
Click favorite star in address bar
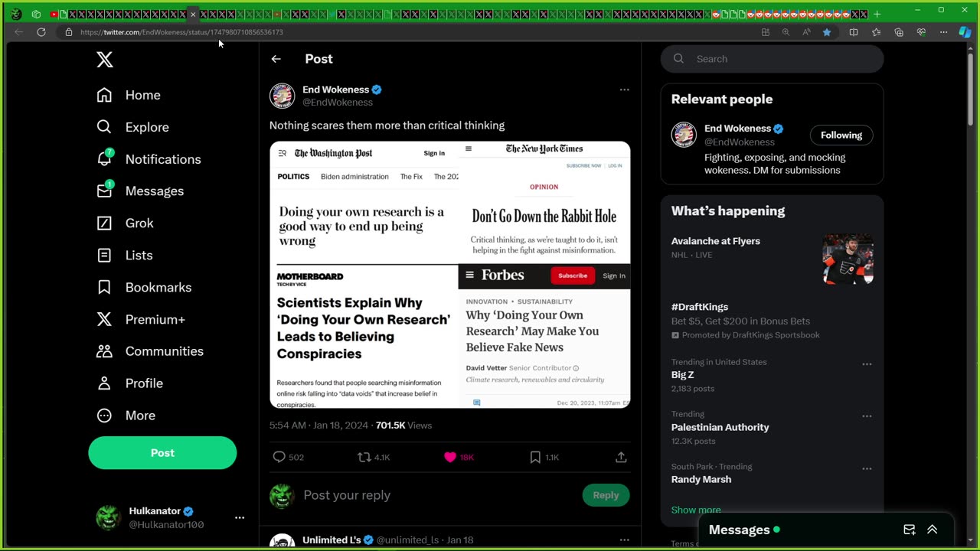(x=827, y=32)
